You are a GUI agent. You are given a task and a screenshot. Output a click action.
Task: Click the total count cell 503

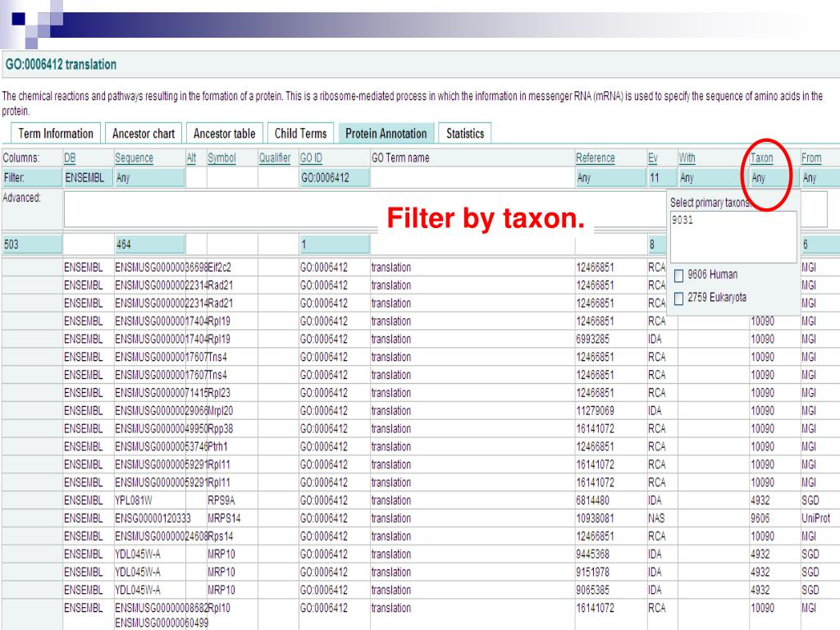[32, 244]
